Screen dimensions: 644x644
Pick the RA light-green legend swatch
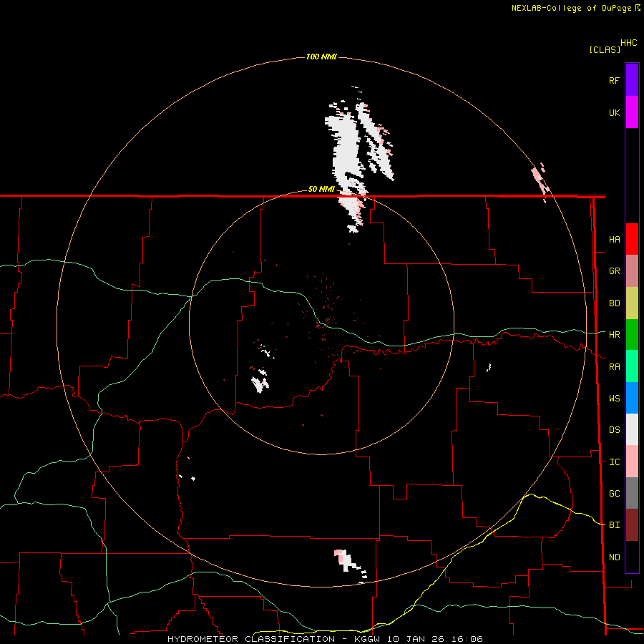tap(632, 366)
